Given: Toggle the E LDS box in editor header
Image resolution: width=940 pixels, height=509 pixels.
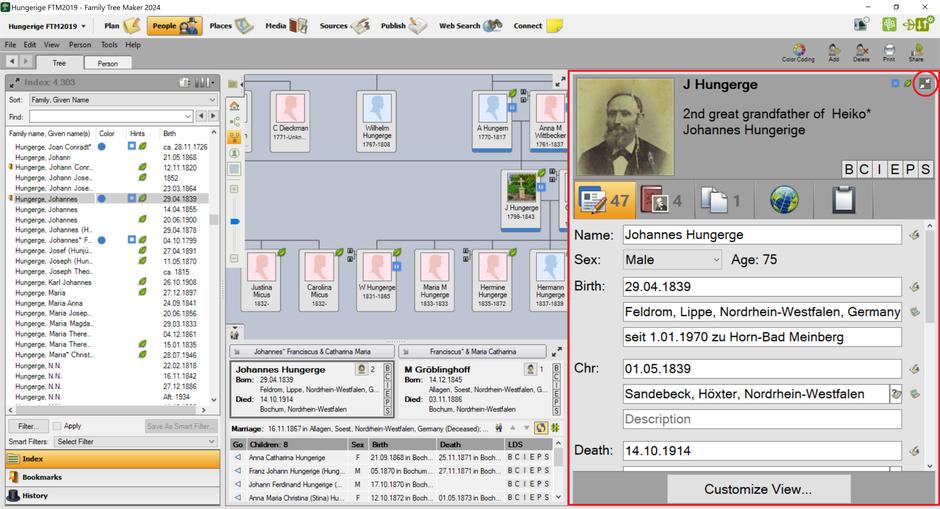Looking at the screenshot, I should tap(894, 169).
